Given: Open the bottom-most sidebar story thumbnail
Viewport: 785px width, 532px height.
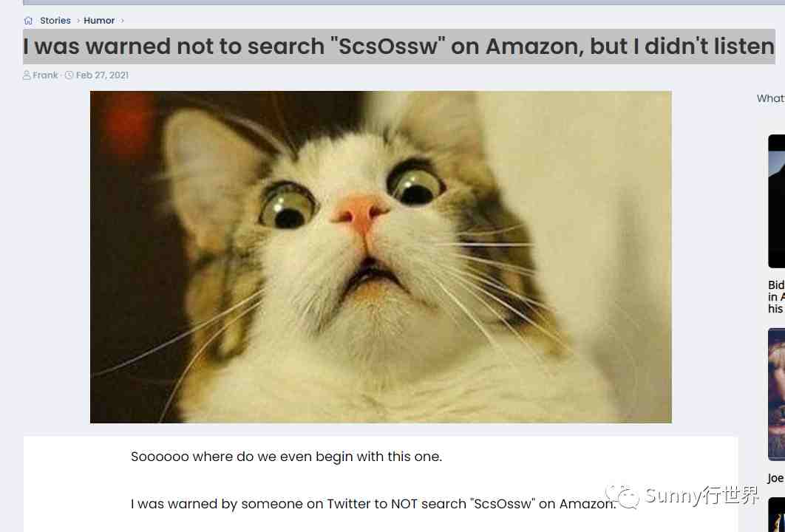Looking at the screenshot, I should (776, 514).
